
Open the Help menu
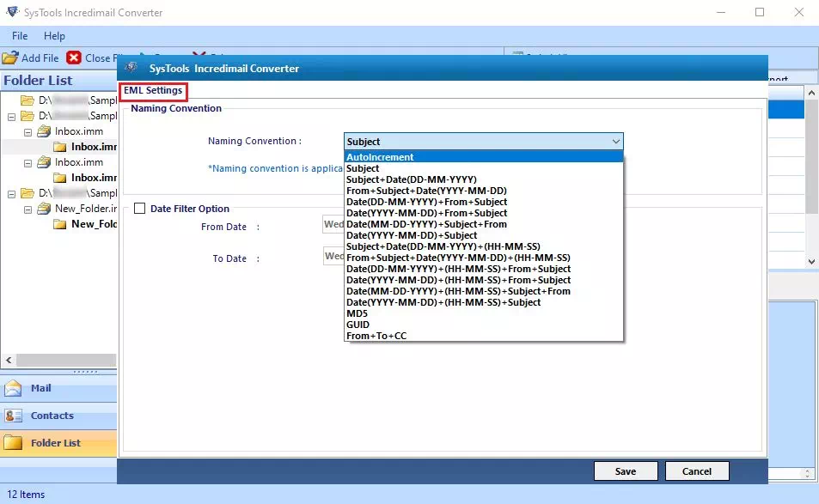(54, 36)
